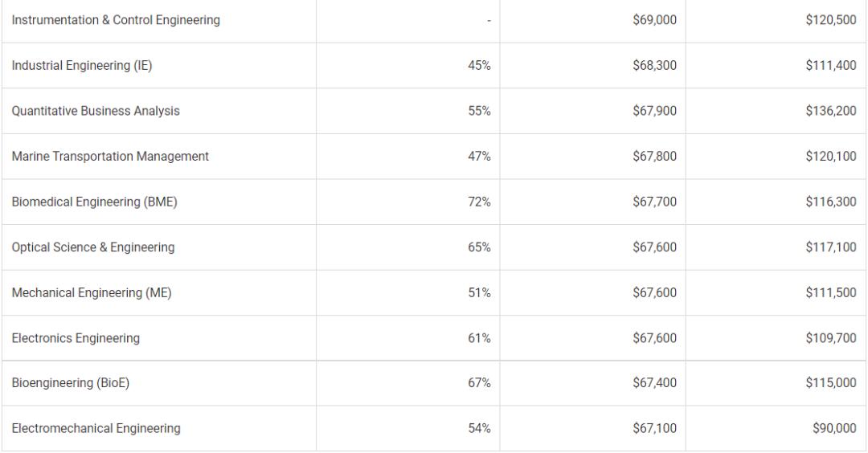Select the 47% cell for Marine Transportation
Image resolution: width=868 pixels, height=453 pixels.
[479, 157]
